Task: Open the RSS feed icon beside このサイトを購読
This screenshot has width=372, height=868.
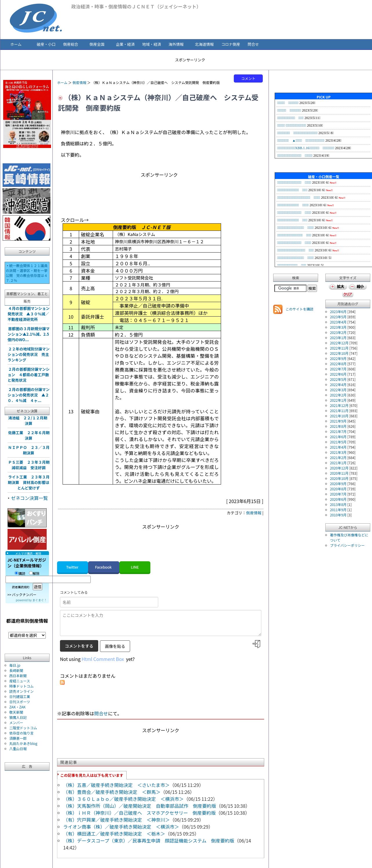Action: (x=278, y=309)
